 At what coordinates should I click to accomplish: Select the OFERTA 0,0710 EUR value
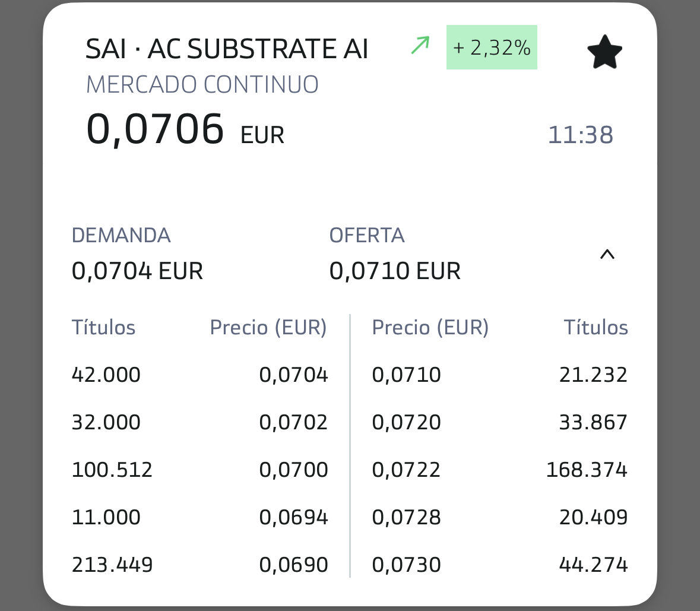(395, 271)
